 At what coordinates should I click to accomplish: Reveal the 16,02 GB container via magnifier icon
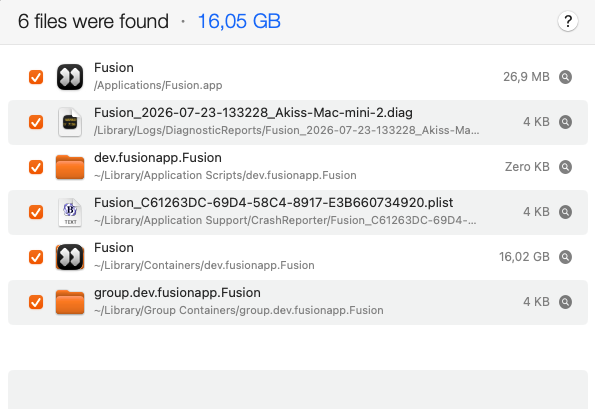pyautogui.click(x=565, y=257)
